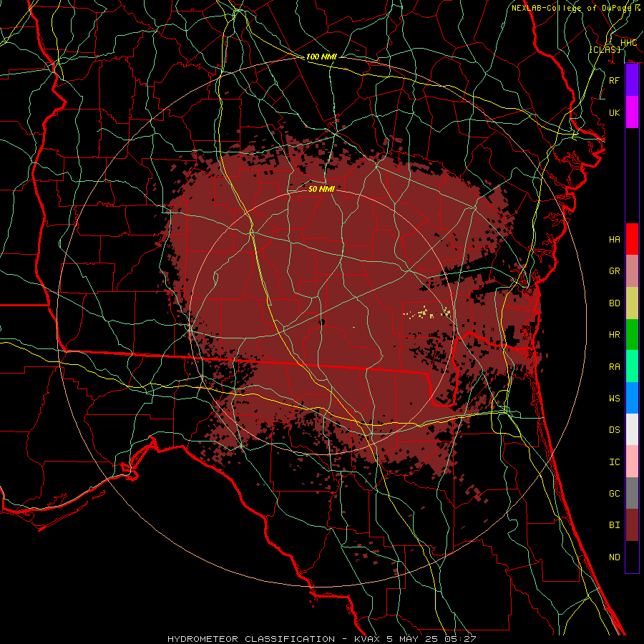The image size is (644, 644).
Task: Click the HR legend label
Action: 614,335
